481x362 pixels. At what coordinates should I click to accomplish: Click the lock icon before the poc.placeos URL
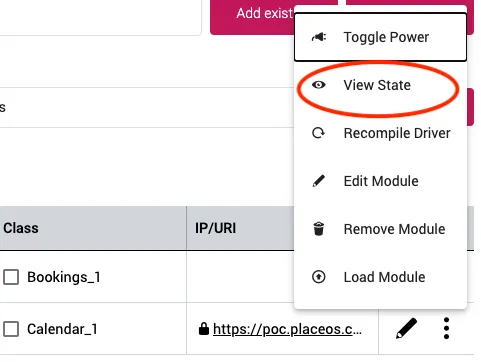[x=203, y=329]
